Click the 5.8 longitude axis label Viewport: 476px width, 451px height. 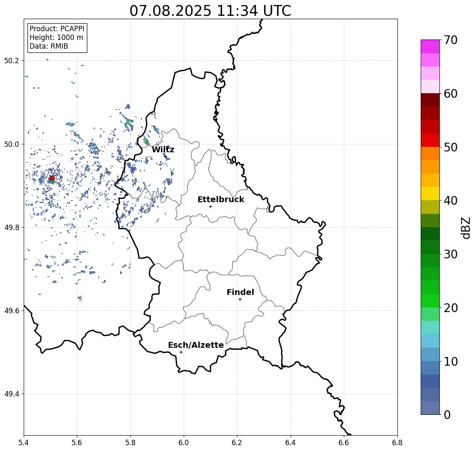coord(131,443)
